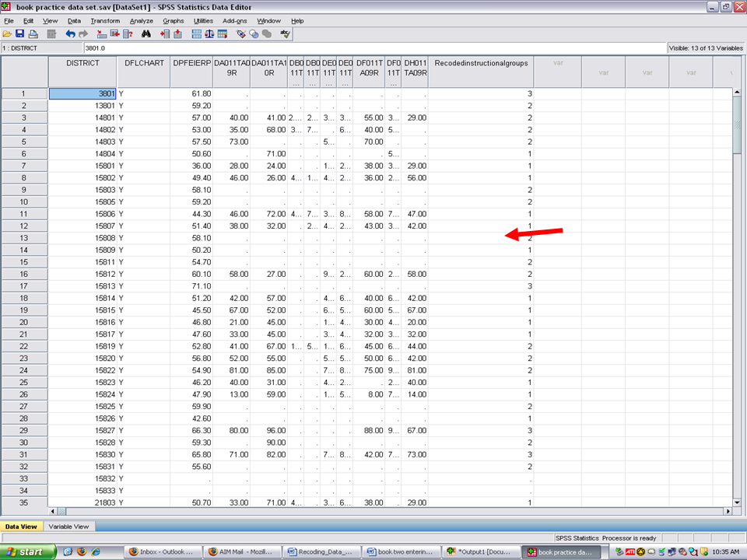This screenshot has height=560, width=747.
Task: Select row number 17 header
Action: tap(24, 286)
